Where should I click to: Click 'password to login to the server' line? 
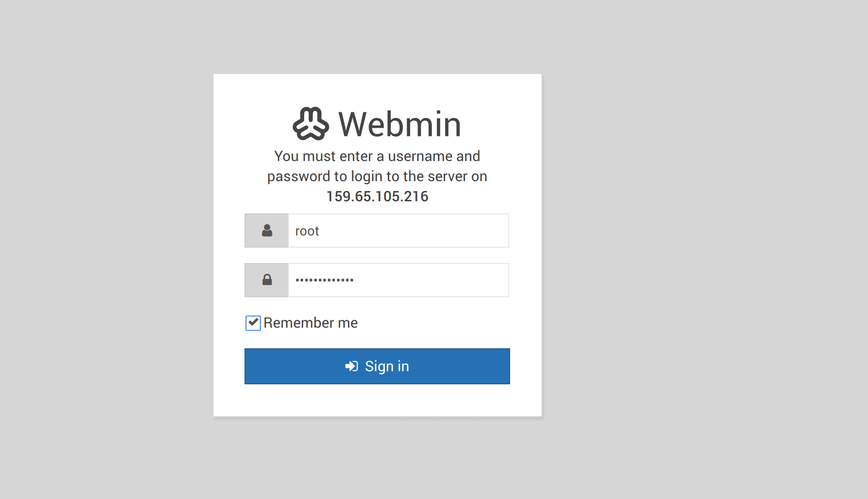pyautogui.click(x=377, y=176)
